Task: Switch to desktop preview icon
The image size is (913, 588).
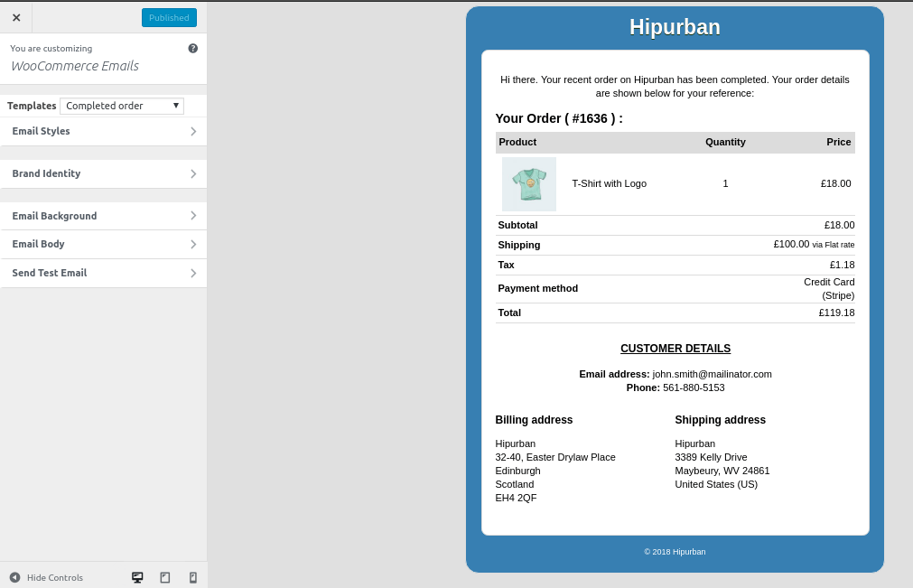Action: point(137,577)
